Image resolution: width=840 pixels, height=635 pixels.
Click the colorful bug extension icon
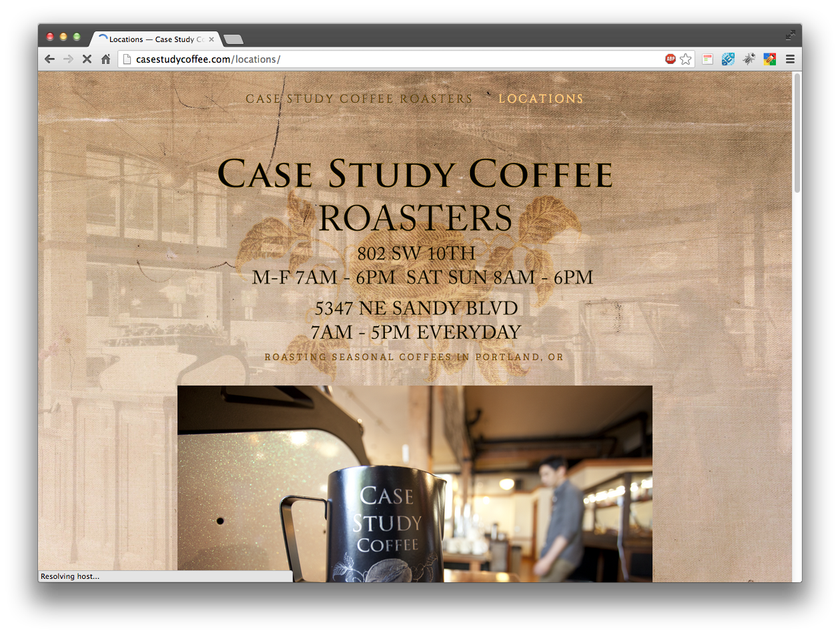[x=770, y=59]
